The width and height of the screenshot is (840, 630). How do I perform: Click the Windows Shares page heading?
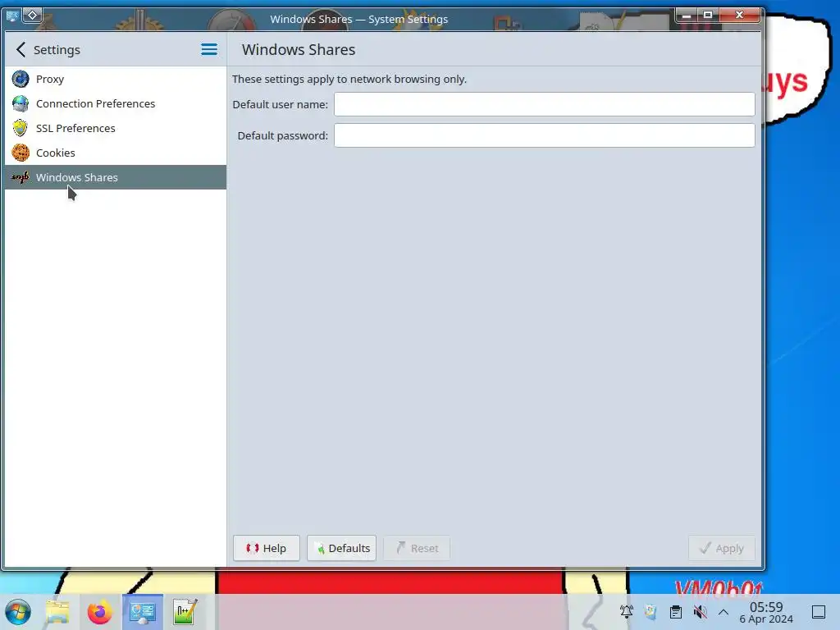[299, 50]
